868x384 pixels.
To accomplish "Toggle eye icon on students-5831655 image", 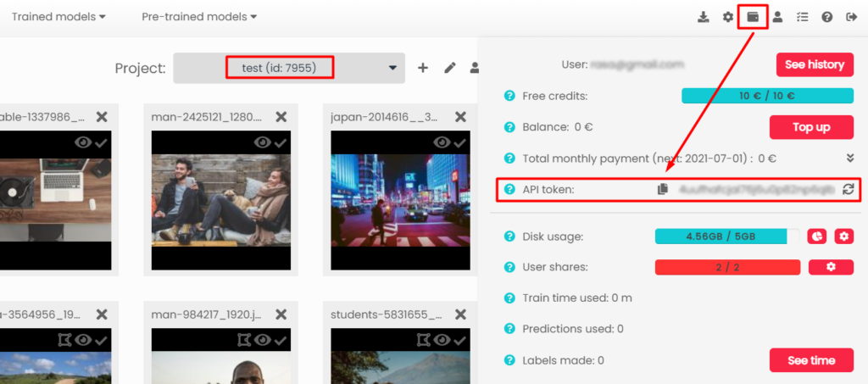I will point(442,340).
